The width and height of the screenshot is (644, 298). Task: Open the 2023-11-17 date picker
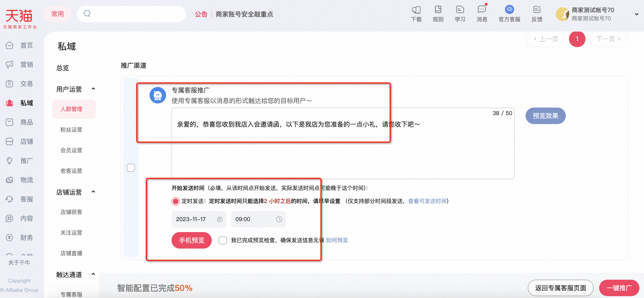pyautogui.click(x=199, y=219)
